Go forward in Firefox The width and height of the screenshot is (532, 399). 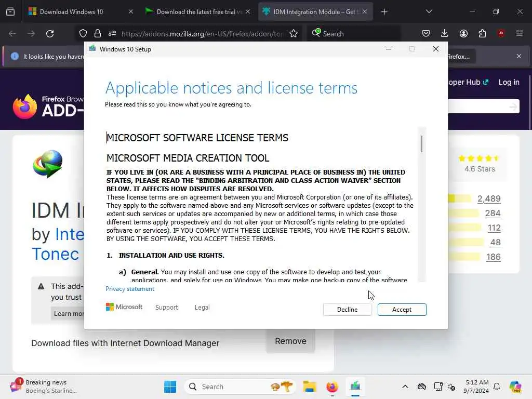pyautogui.click(x=31, y=34)
